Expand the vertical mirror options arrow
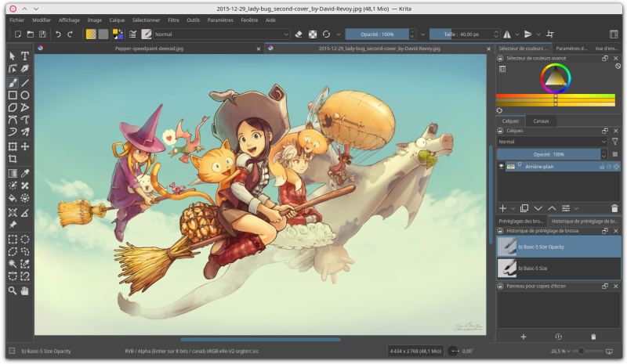 click(538, 34)
